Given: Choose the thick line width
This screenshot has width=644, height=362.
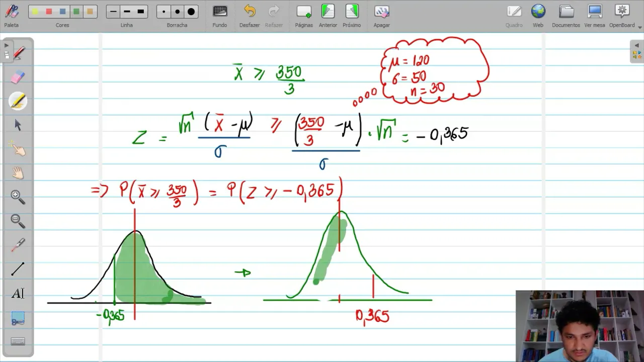Looking at the screenshot, I should [x=140, y=12].
